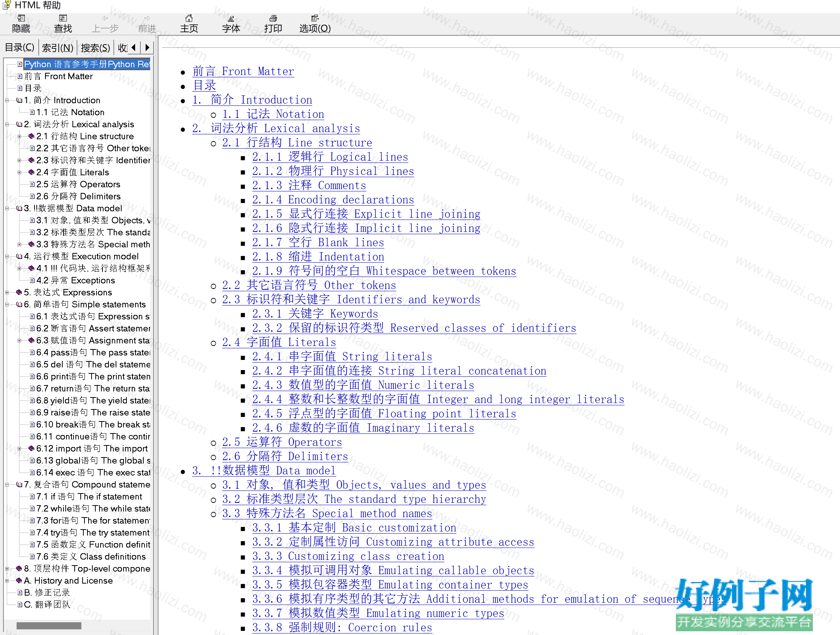The width and height of the screenshot is (840, 635).
Task: Switch to the 目录(C) tab
Action: point(20,47)
